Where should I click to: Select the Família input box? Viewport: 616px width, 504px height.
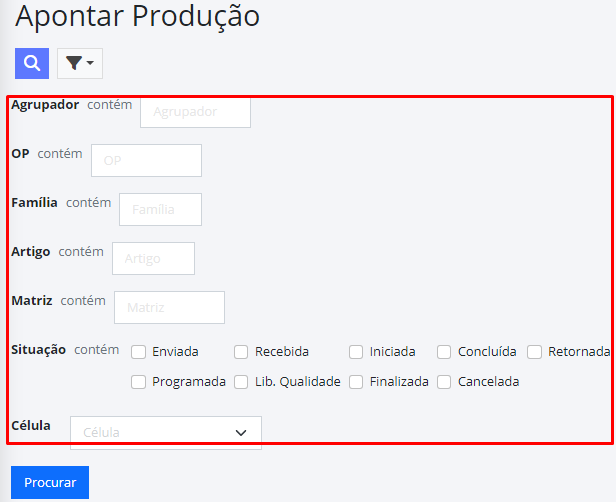160,209
